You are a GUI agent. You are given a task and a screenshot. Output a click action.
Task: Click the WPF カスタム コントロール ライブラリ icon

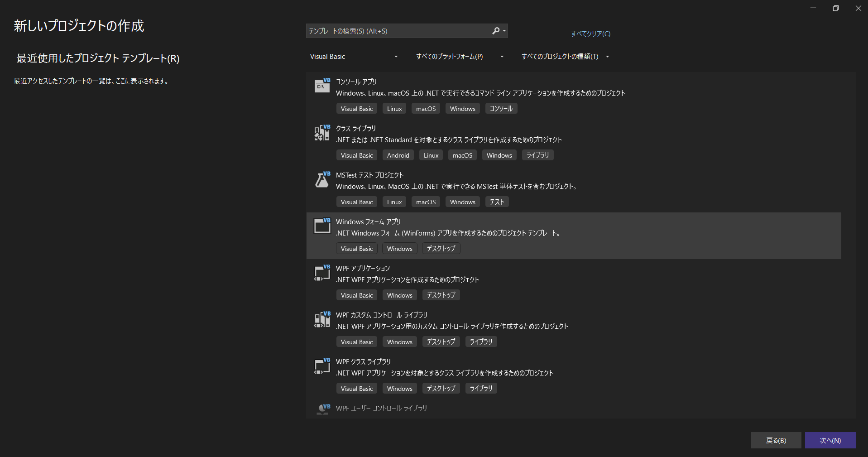pos(321,319)
